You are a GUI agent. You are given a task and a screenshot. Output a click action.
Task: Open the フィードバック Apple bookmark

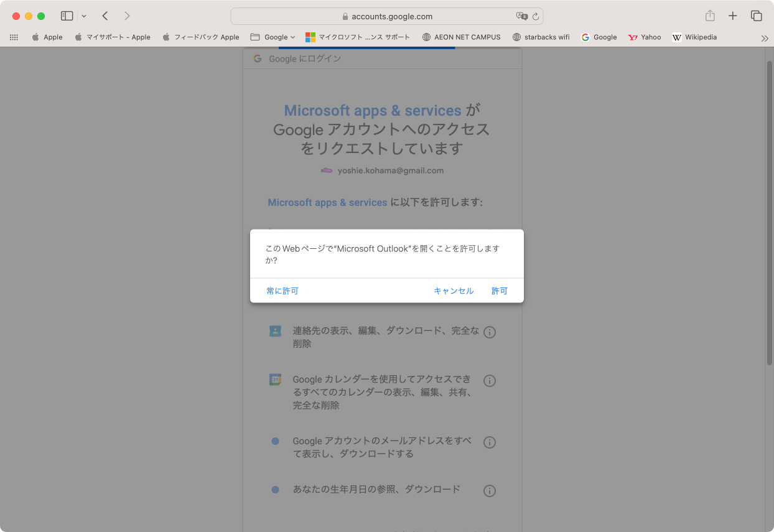(201, 37)
